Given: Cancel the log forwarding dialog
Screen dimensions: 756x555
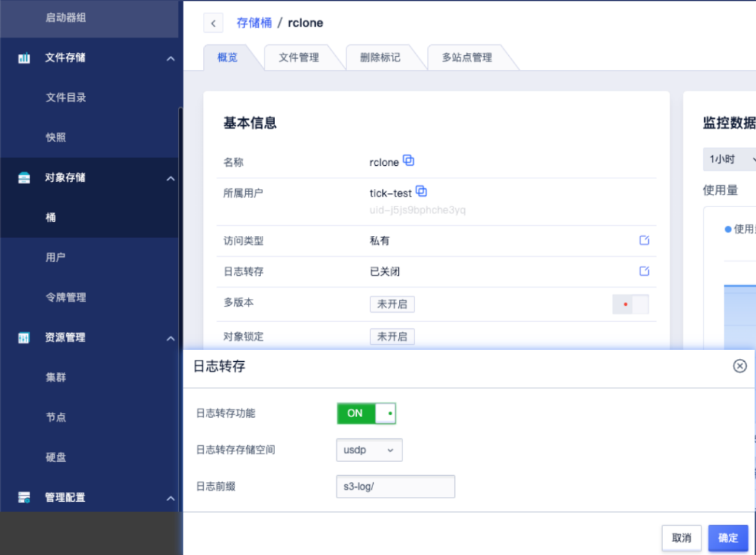Looking at the screenshot, I should (x=680, y=538).
